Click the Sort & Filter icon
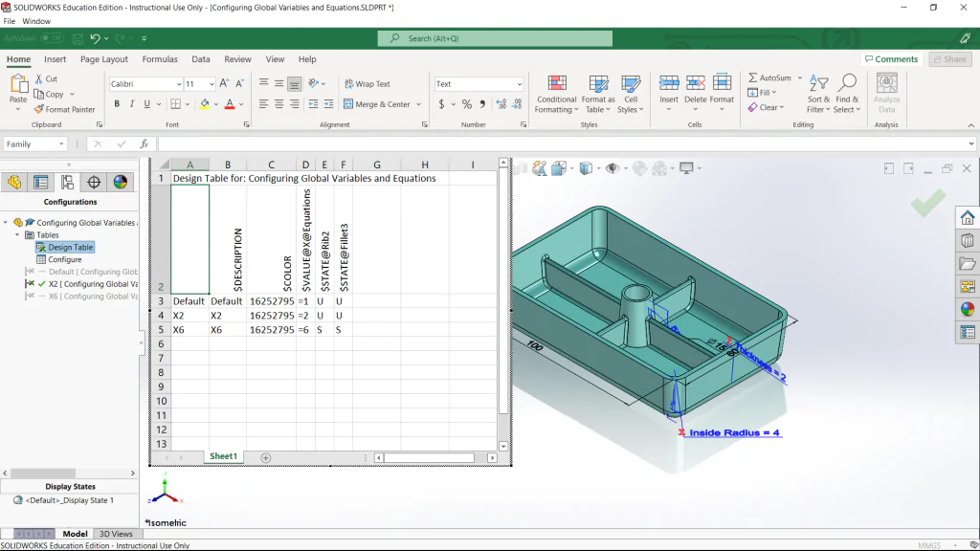Viewport: 980px width, 551px height. click(819, 83)
